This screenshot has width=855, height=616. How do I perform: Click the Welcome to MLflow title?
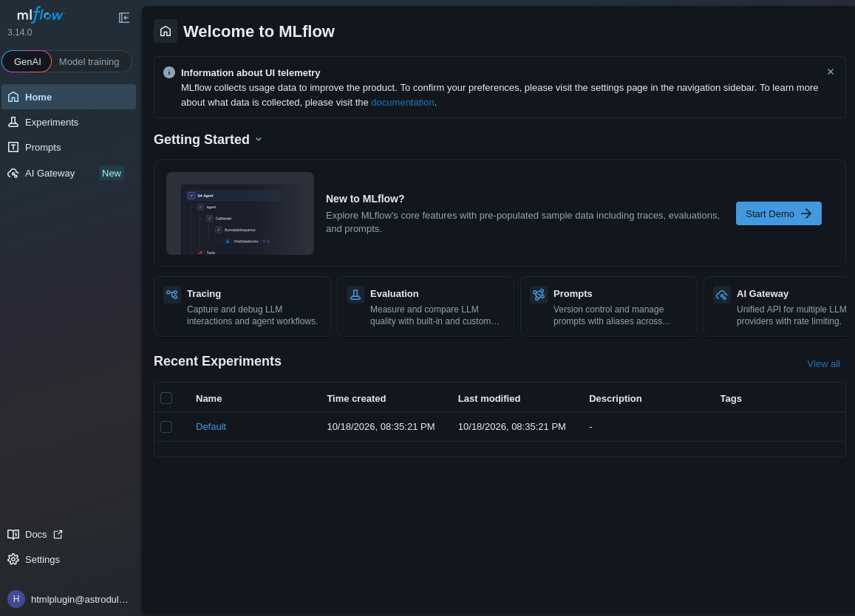pos(259,32)
